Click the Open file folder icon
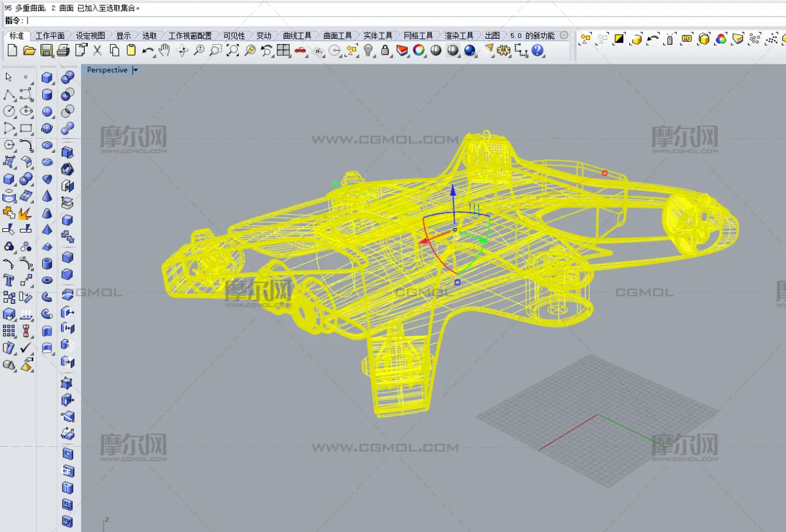 pos(29,50)
